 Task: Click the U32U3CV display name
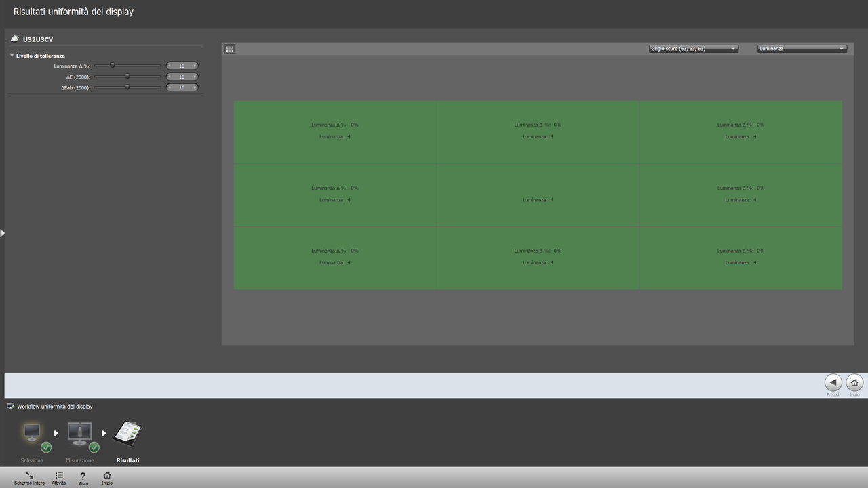tap(38, 40)
